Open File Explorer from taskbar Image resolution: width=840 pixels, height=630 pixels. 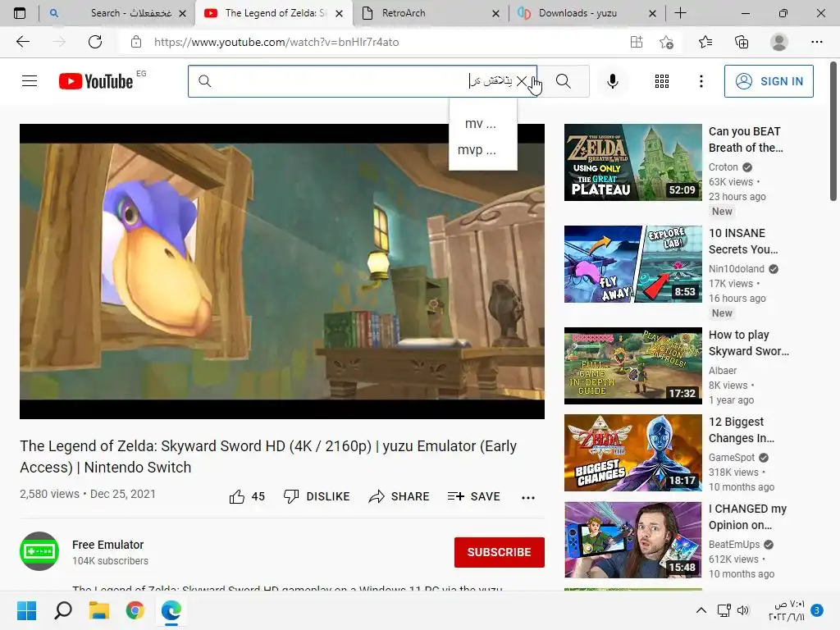(x=99, y=610)
